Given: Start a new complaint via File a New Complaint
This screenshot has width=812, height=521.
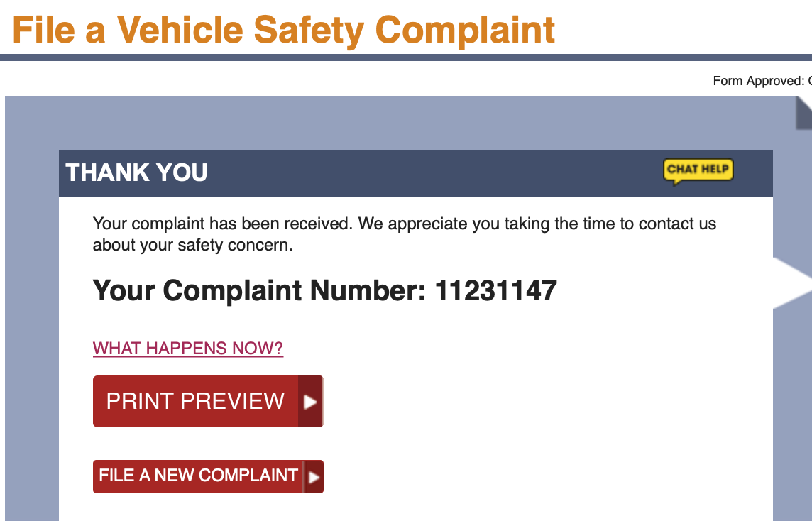Looking at the screenshot, I should click(198, 476).
